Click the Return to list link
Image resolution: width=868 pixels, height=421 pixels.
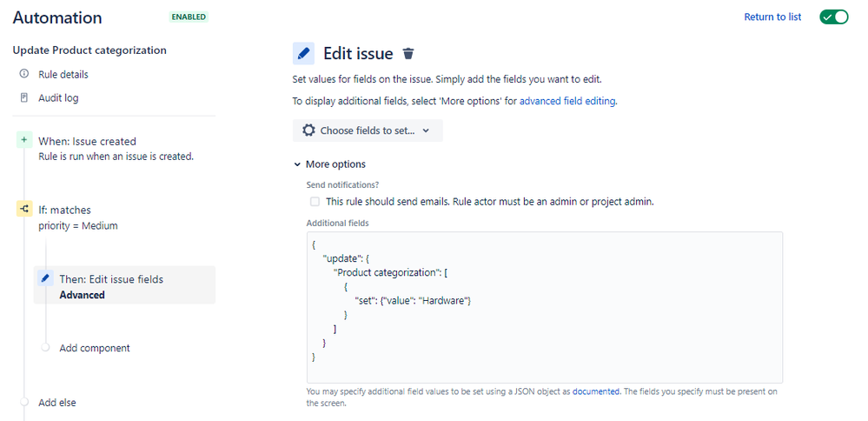click(772, 17)
